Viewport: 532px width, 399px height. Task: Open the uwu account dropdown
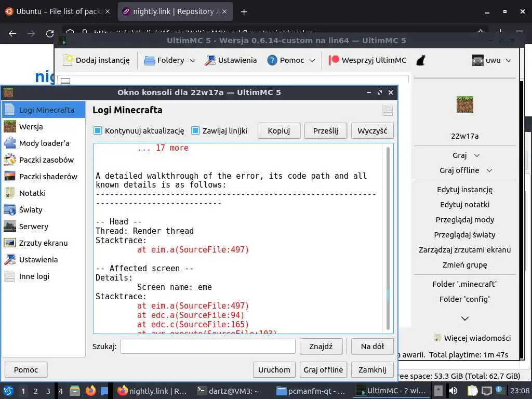point(492,60)
